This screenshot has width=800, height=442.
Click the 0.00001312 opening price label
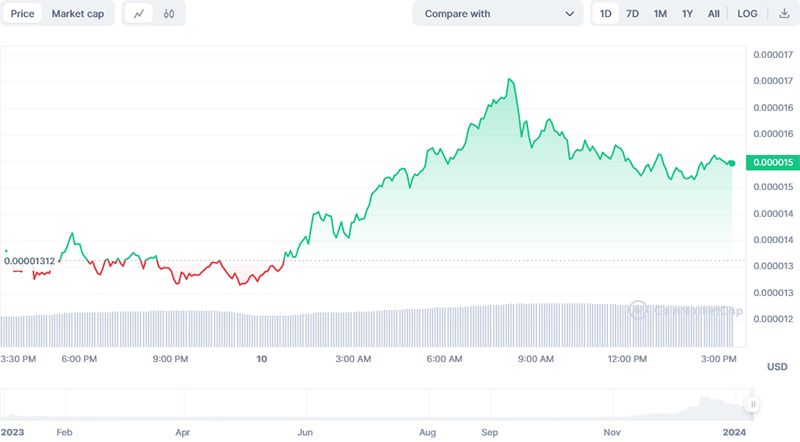30,261
